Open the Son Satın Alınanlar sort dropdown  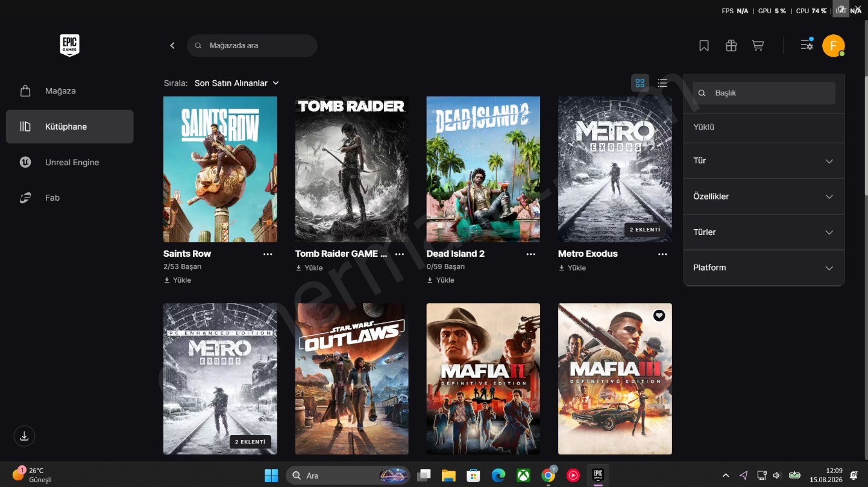(237, 83)
